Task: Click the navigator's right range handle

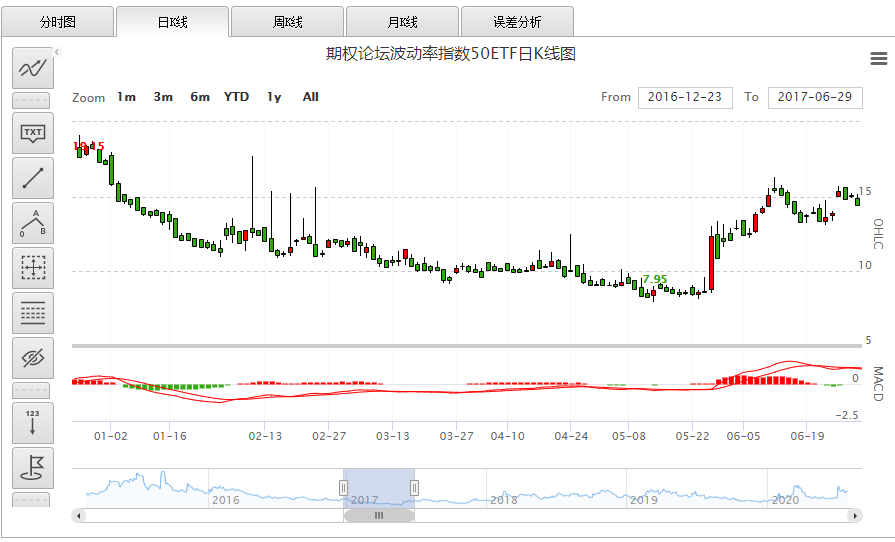Action: tap(414, 487)
